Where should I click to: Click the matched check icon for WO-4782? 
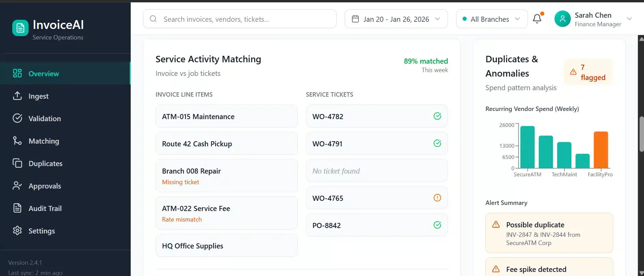[437, 116]
